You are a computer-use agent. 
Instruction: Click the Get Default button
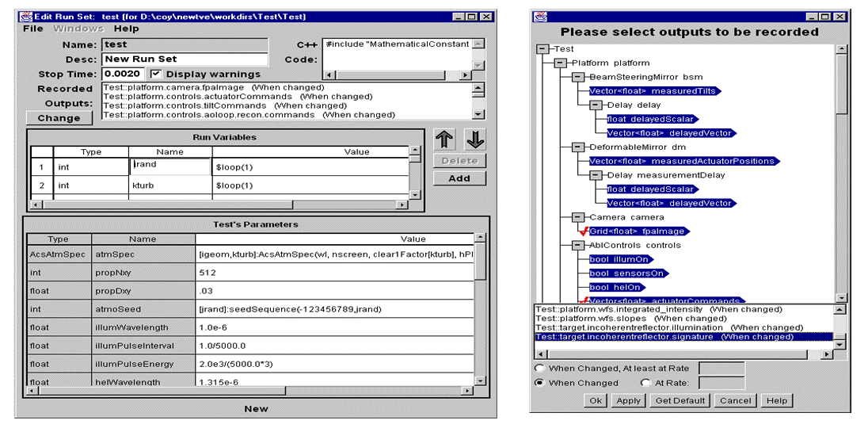pyautogui.click(x=680, y=400)
